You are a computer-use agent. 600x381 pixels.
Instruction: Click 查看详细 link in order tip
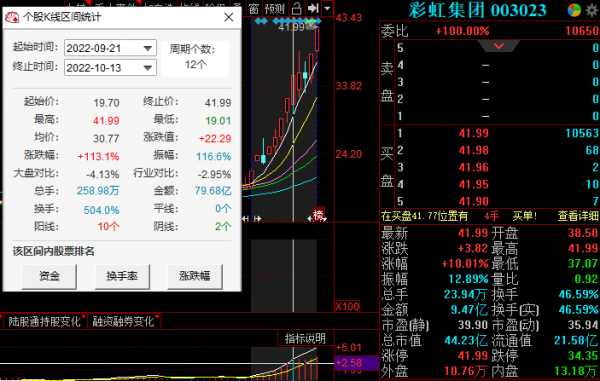[x=578, y=217]
